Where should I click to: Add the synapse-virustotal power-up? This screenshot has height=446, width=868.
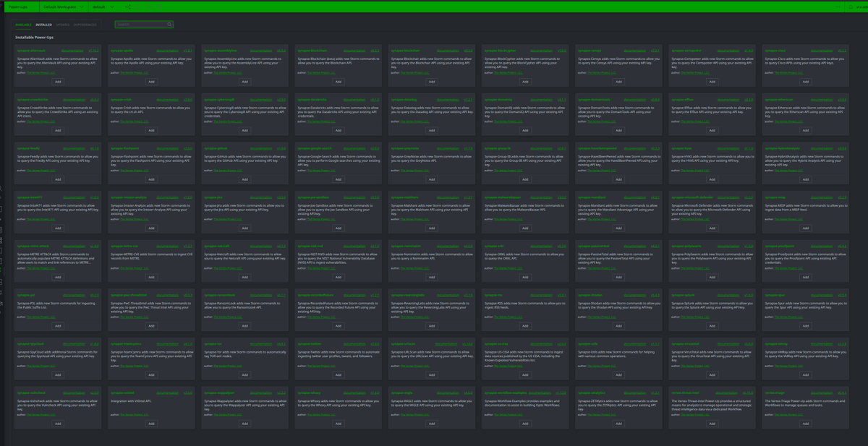[712, 375]
